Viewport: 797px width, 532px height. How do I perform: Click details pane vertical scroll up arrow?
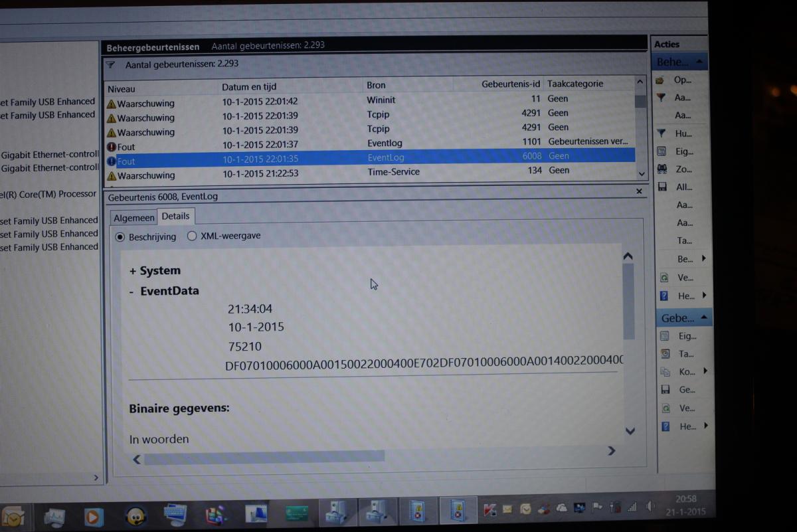click(x=628, y=256)
